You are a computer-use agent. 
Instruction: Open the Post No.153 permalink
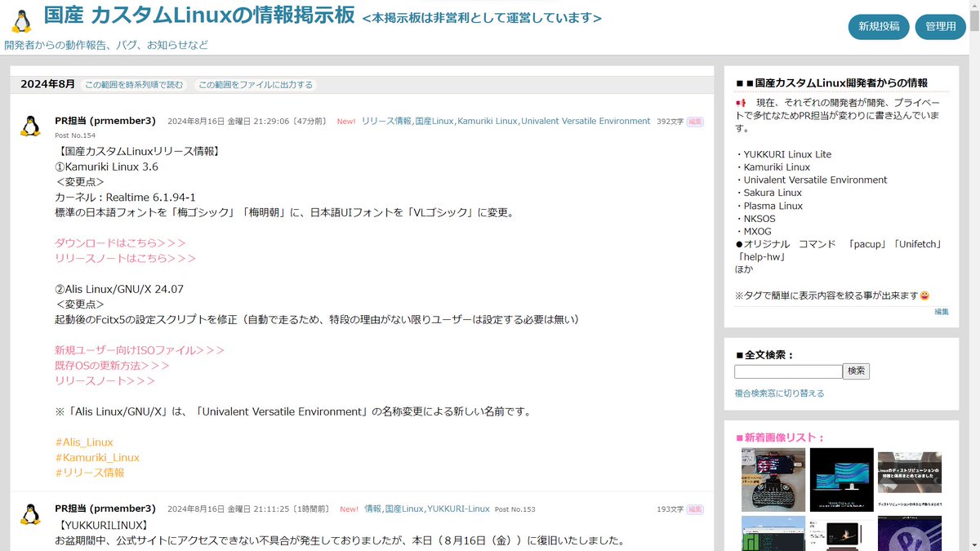515,509
